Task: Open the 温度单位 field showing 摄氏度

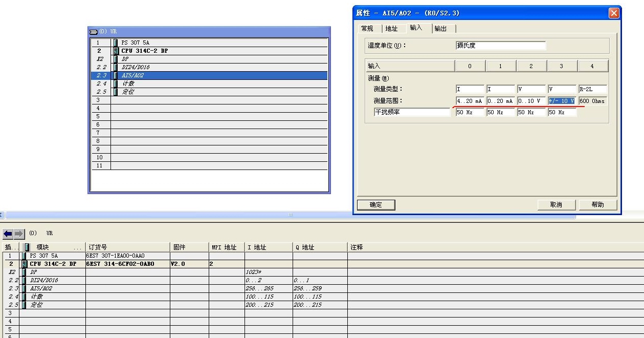Action: tap(501, 45)
